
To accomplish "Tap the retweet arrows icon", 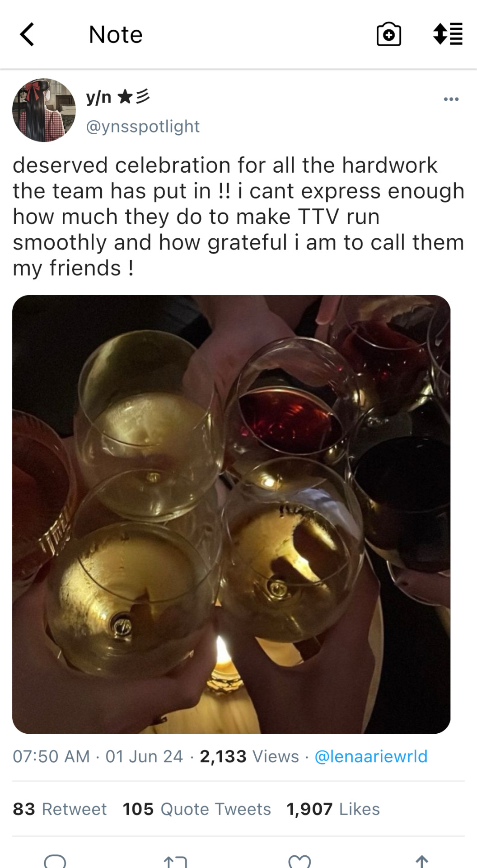I will pos(175,861).
